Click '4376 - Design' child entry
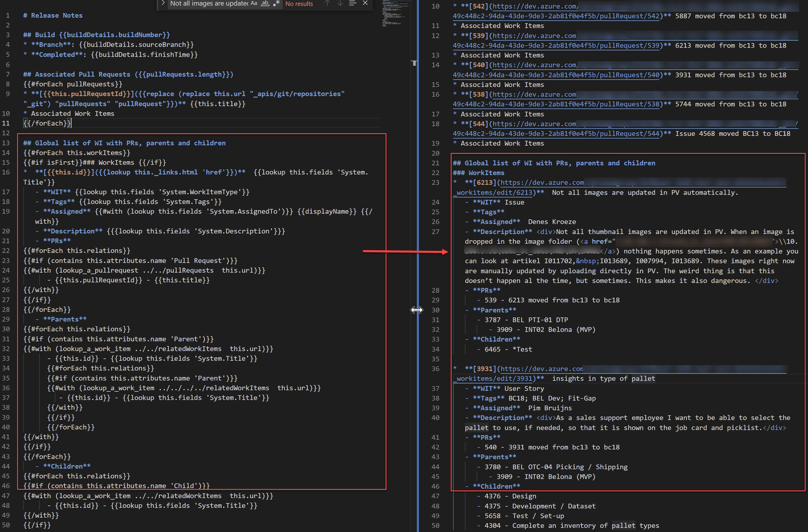 [506, 496]
